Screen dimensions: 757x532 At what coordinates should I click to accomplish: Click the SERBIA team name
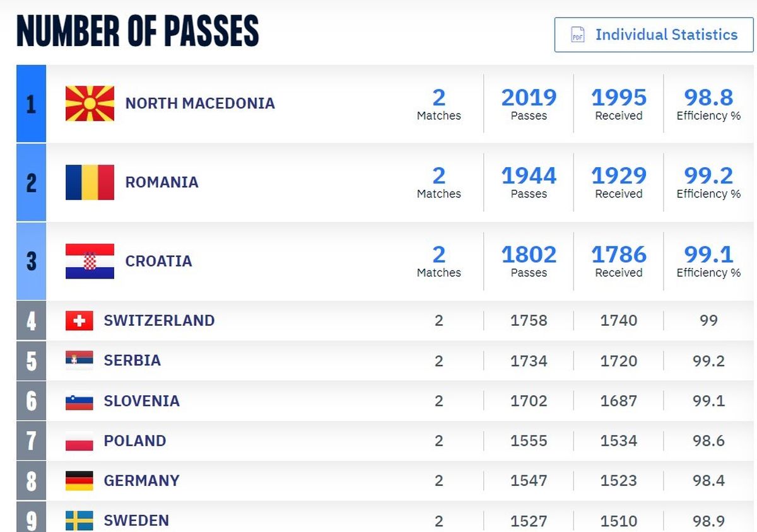click(x=132, y=361)
